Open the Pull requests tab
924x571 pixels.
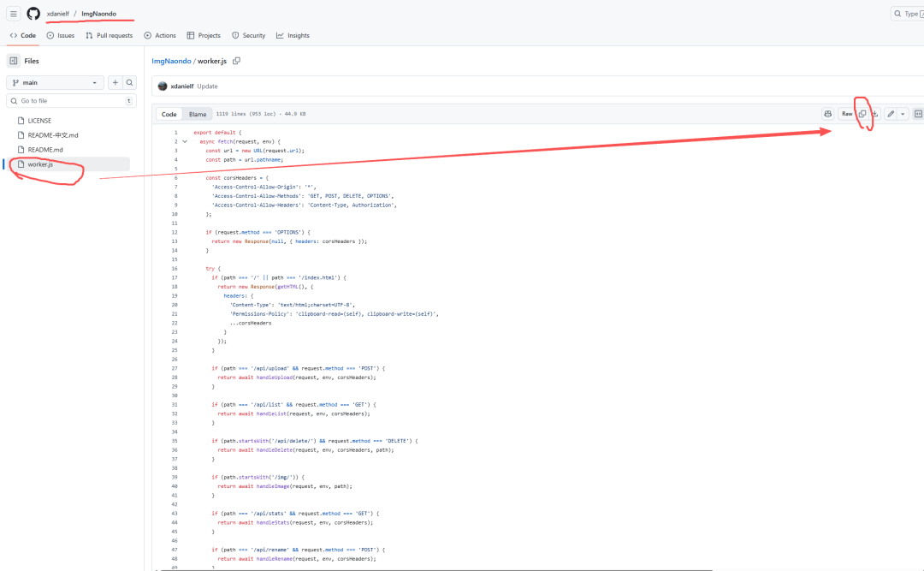[109, 35]
